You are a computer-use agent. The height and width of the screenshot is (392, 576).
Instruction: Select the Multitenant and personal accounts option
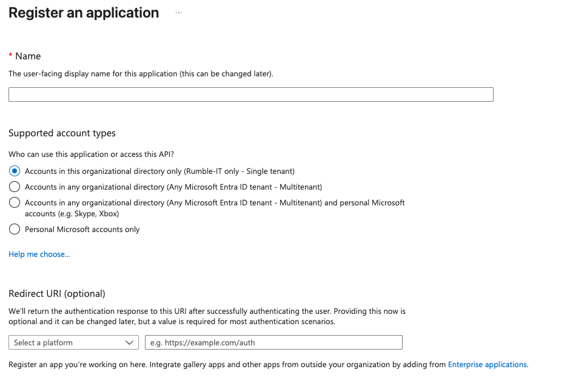tap(14, 202)
